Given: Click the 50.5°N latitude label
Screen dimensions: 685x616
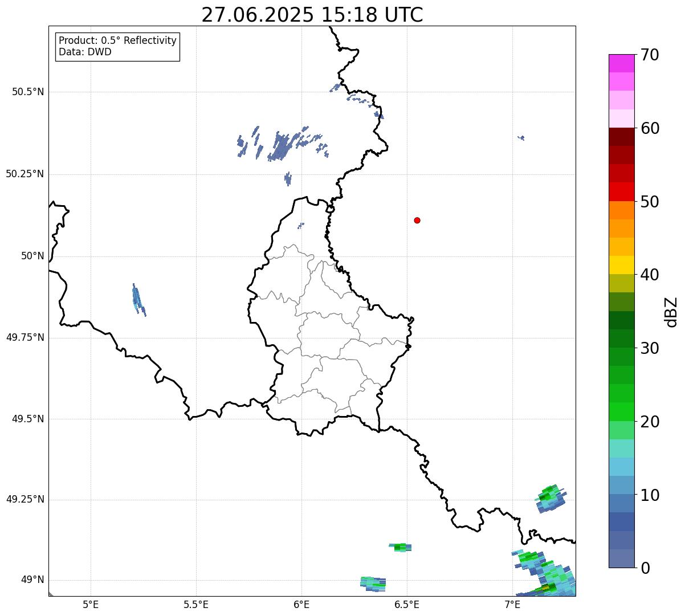Looking at the screenshot, I should pyautogui.click(x=27, y=92).
